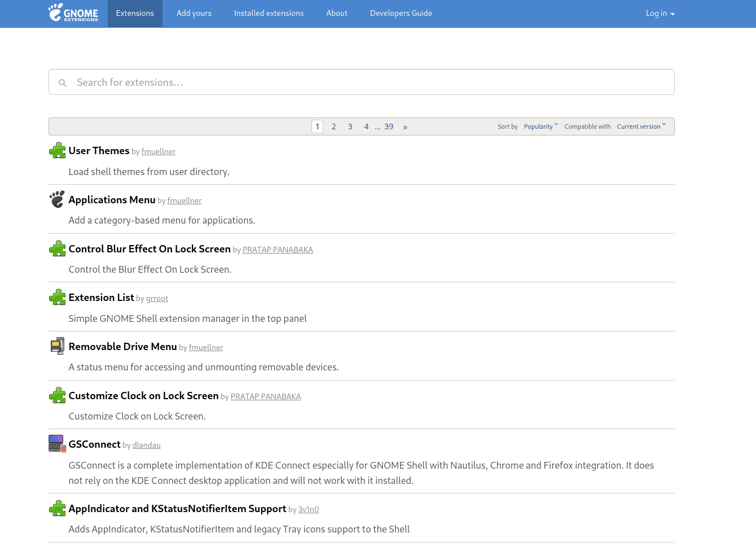Open PRATAP PANABAKA profile beside Customize Clock
756x546 pixels.
266,396
